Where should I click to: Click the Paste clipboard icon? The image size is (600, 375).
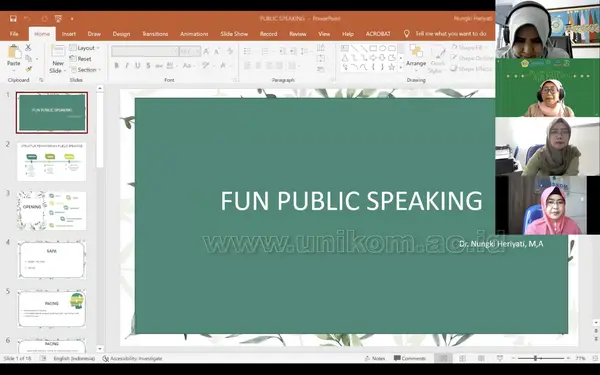[x=14, y=52]
